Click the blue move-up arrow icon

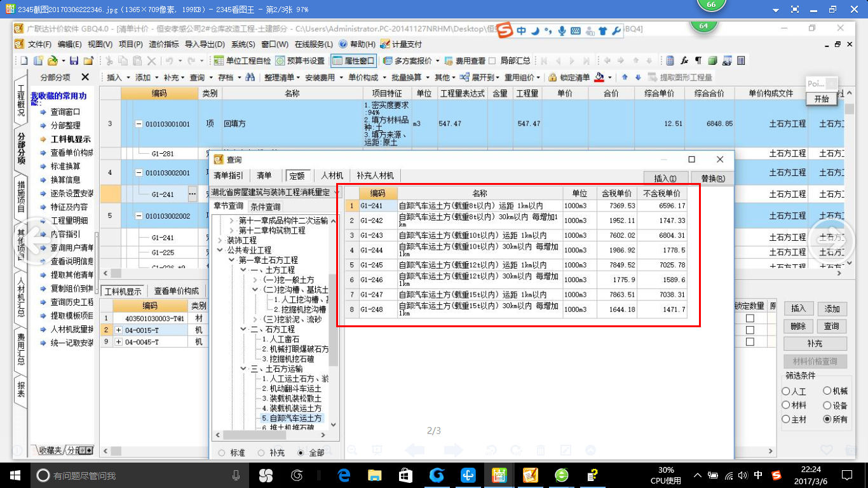pos(625,77)
